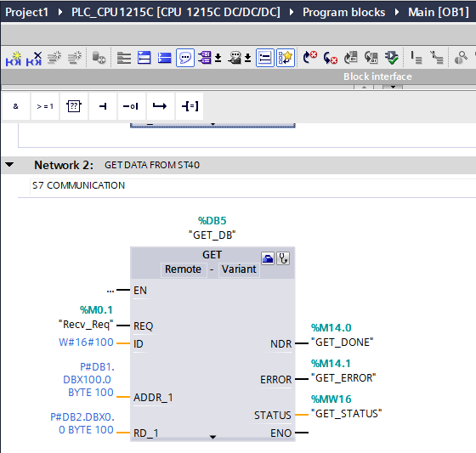
Task: Expand GET block parameters via bottom arrow
Action: 212,437
